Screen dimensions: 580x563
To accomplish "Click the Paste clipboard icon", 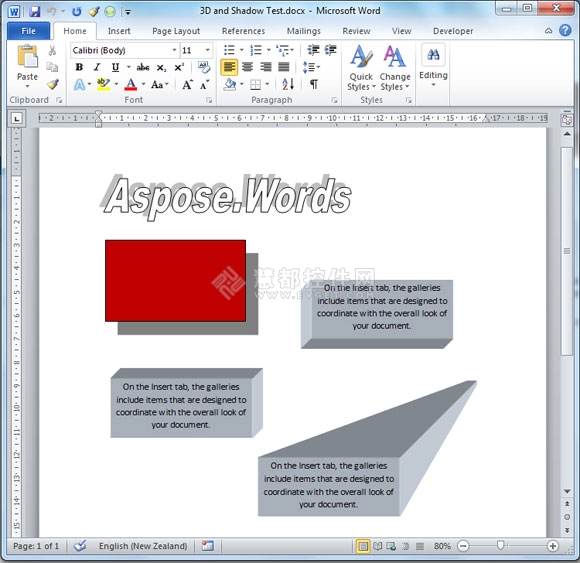I will pos(27,56).
